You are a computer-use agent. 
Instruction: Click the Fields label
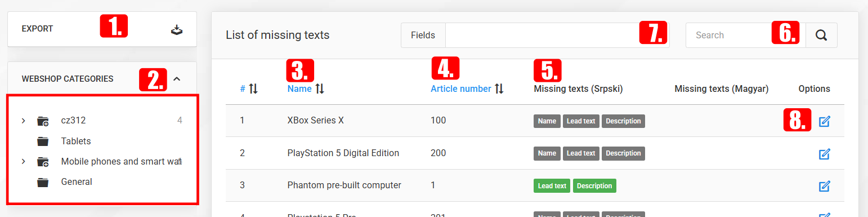[x=423, y=35]
